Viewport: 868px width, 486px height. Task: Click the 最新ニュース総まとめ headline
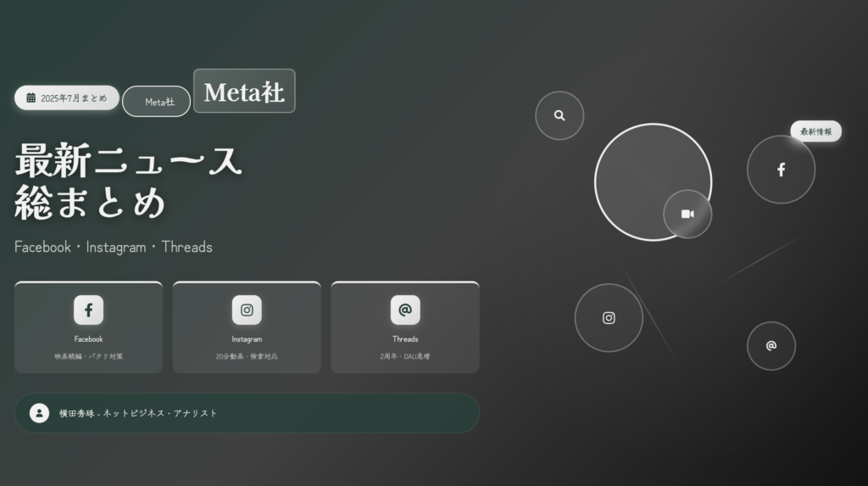tap(129, 182)
